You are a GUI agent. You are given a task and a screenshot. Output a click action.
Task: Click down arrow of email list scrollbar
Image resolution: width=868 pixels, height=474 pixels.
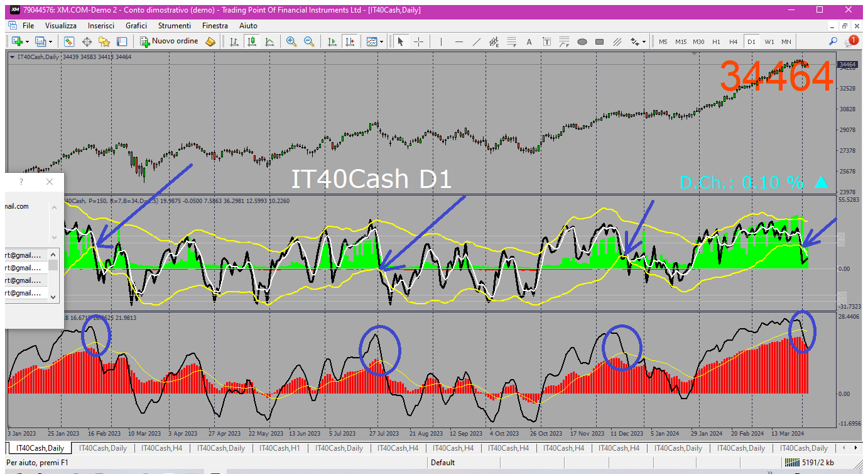pyautogui.click(x=53, y=297)
